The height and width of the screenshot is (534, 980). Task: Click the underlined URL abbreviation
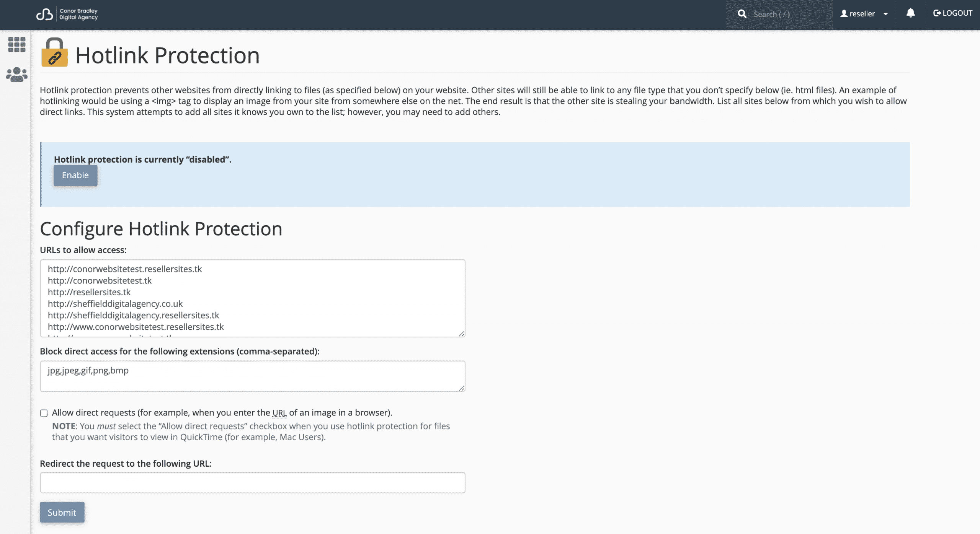click(x=279, y=413)
